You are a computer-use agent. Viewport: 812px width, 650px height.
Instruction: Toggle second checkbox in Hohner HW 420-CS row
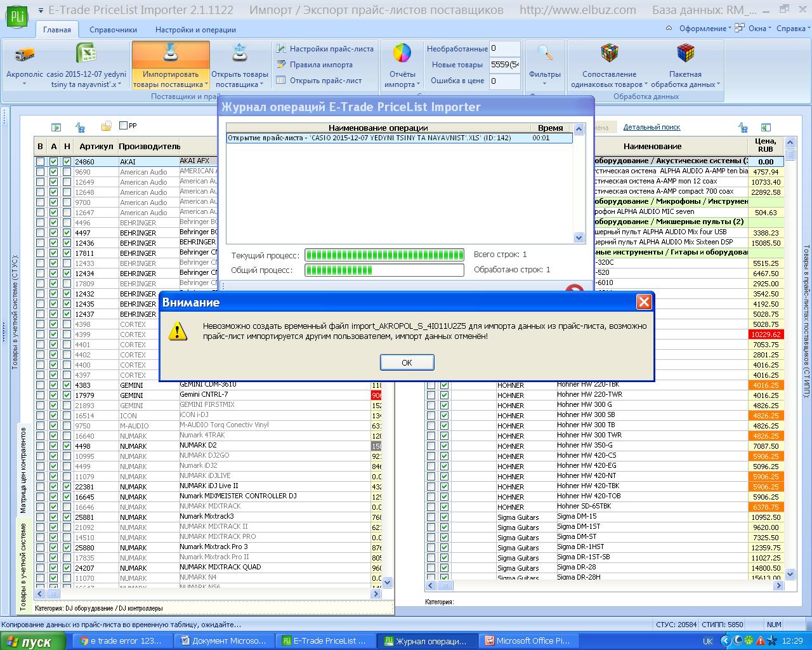(x=444, y=456)
